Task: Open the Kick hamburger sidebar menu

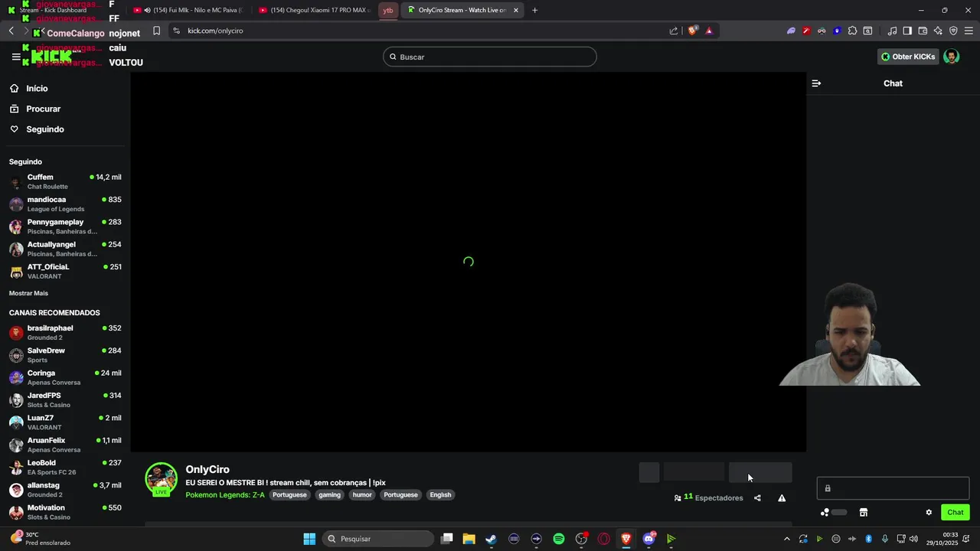Action: 16,57
